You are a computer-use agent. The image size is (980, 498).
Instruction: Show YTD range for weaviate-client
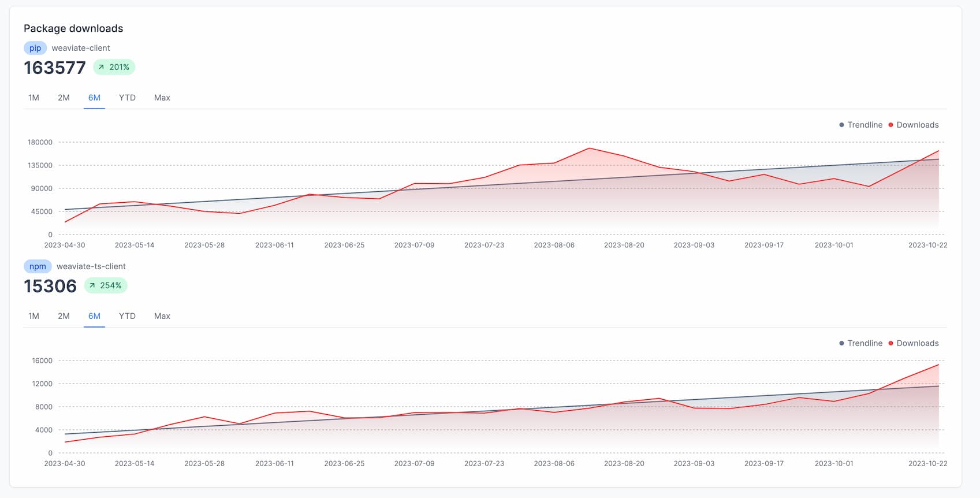point(127,98)
